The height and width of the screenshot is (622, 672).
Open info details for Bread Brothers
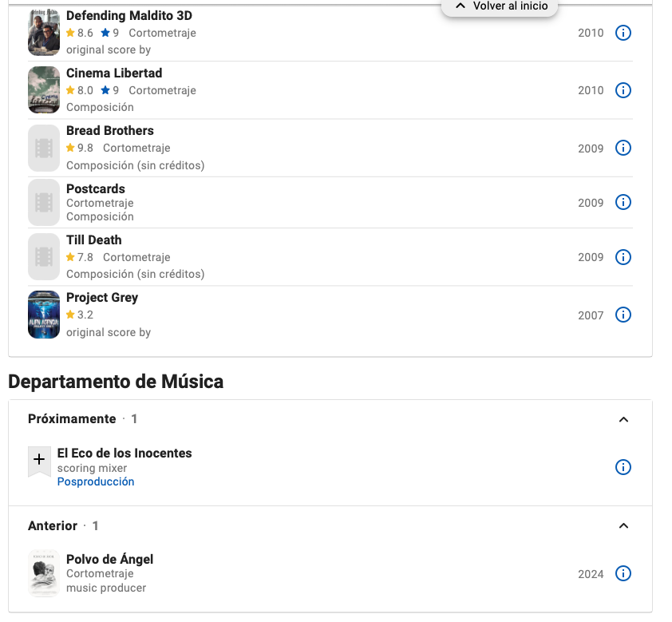pos(623,148)
